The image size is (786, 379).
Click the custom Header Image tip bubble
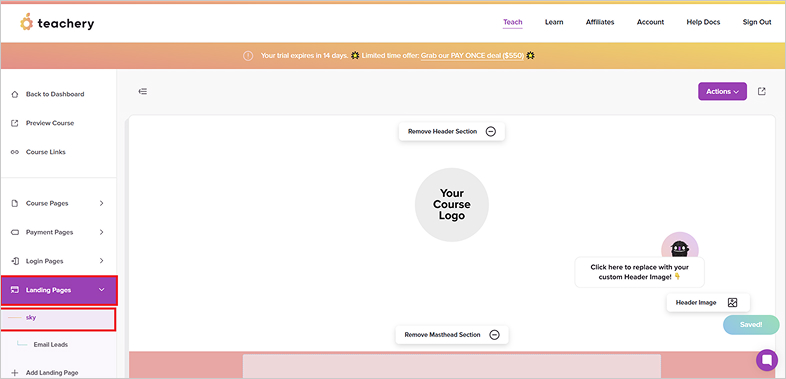pos(640,272)
